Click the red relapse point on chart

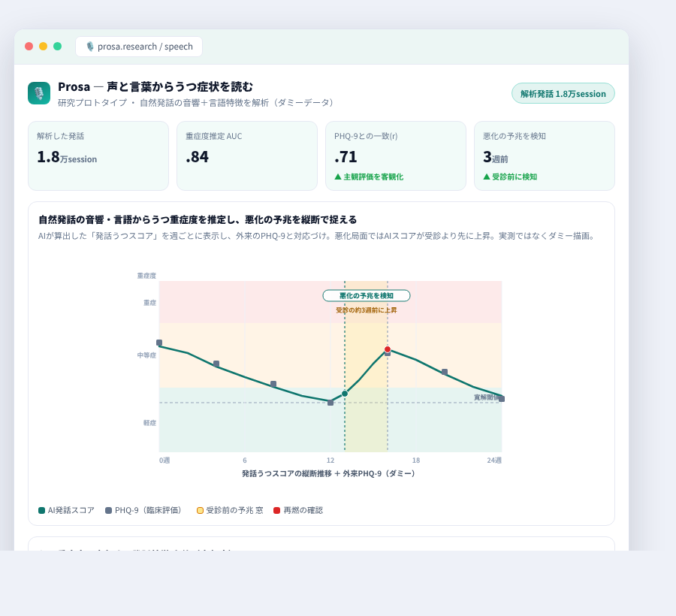388,349
